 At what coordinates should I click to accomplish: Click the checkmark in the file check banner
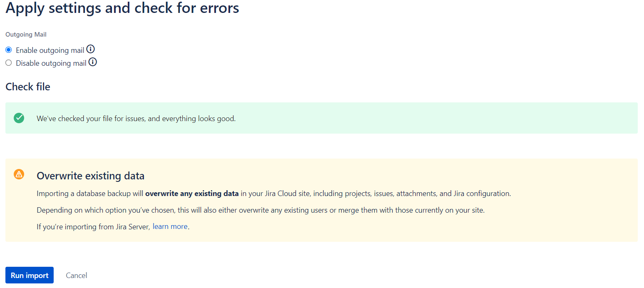pos(19,118)
